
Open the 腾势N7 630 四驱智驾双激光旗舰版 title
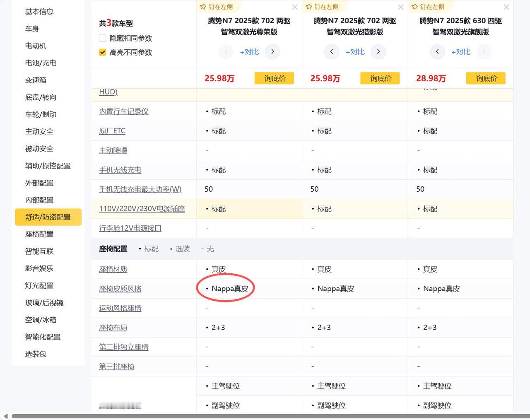tap(461, 26)
